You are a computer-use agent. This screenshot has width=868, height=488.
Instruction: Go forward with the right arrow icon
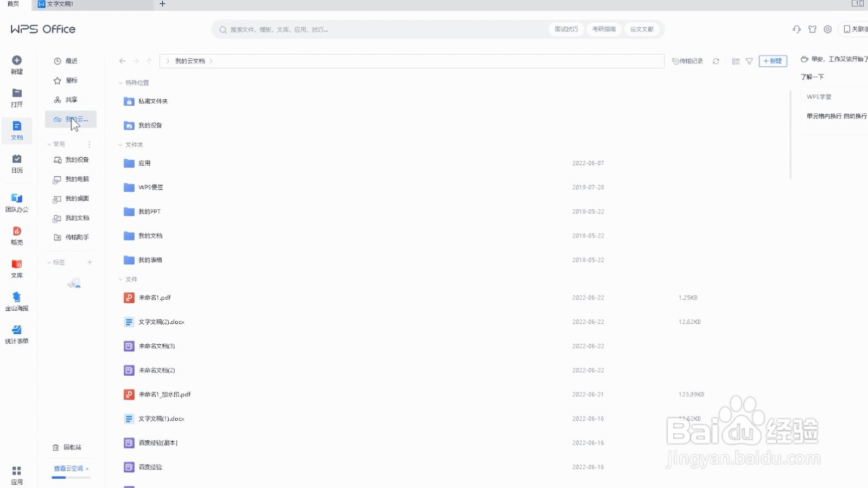pyautogui.click(x=136, y=61)
